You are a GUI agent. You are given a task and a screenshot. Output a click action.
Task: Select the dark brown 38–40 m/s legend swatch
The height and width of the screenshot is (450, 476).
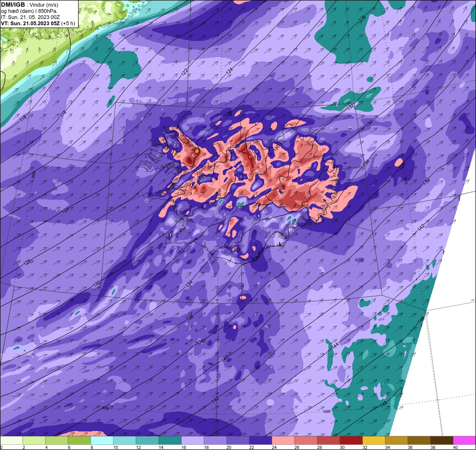442,440
